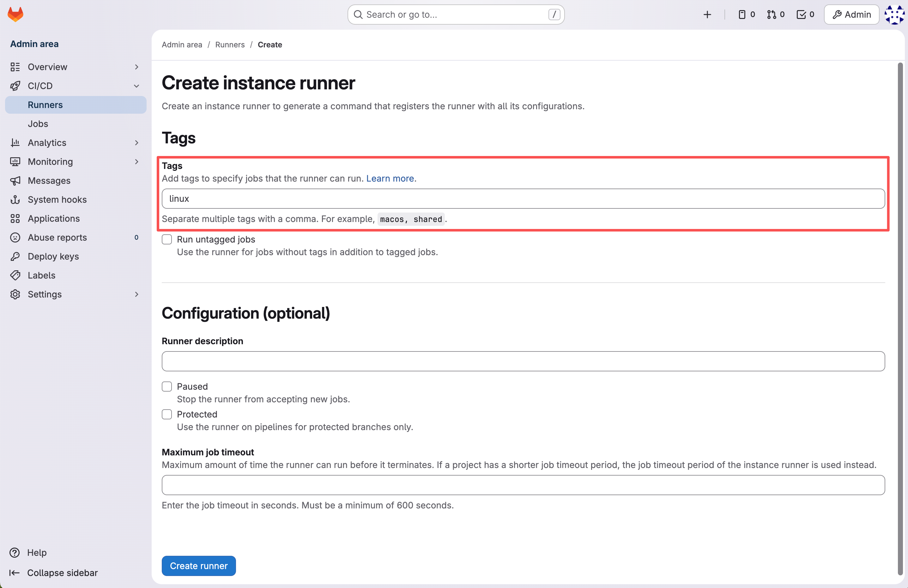Focus the Runner description input field
The width and height of the screenshot is (908, 588).
(x=523, y=361)
